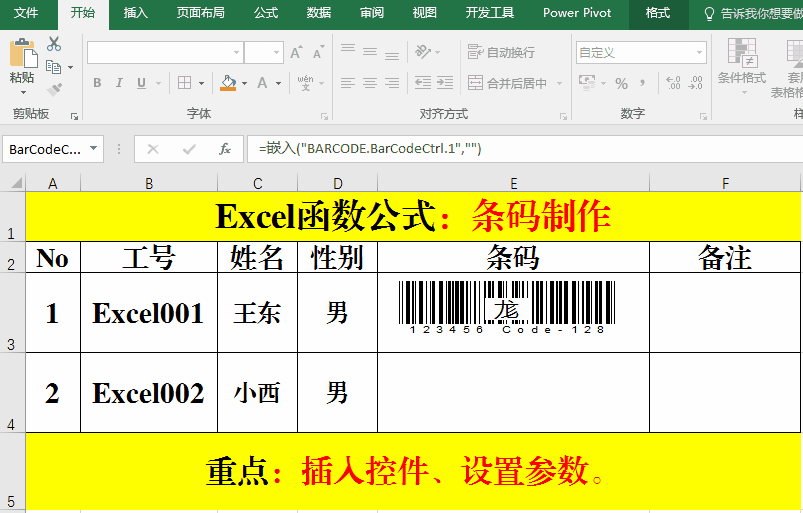This screenshot has width=803, height=513.
Task: Apply percent style
Action: click(621, 83)
